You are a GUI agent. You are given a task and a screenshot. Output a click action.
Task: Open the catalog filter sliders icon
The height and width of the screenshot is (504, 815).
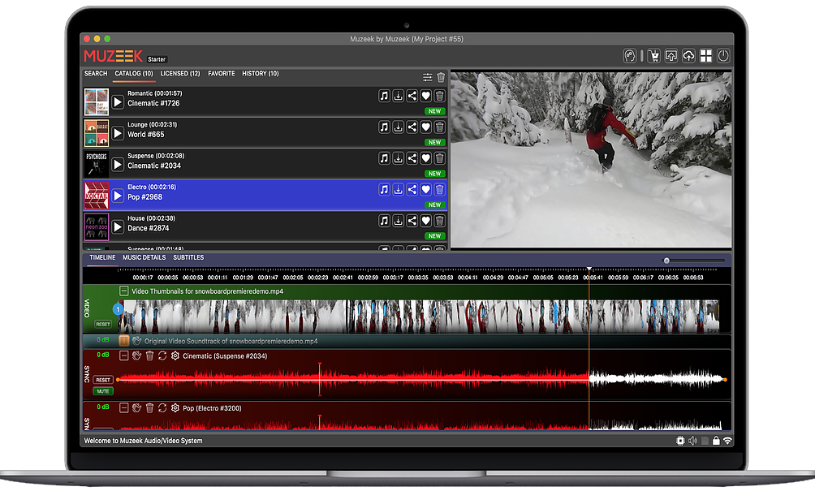click(x=427, y=77)
